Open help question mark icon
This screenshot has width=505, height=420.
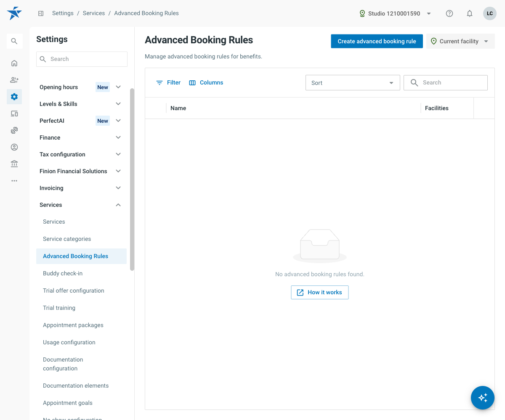coord(449,13)
